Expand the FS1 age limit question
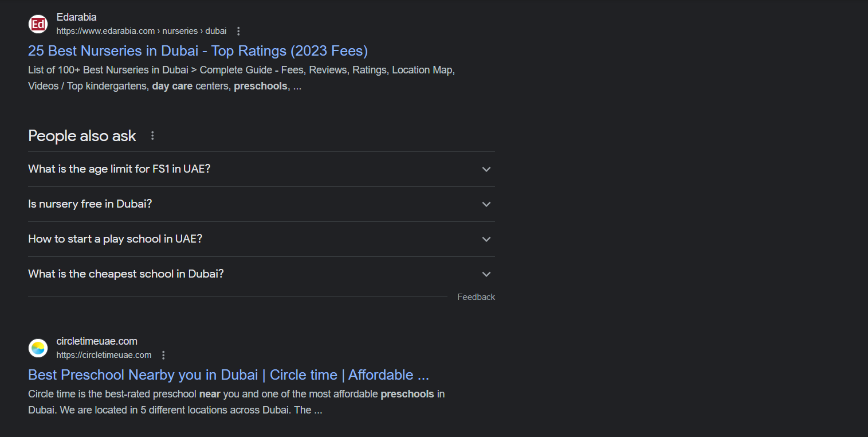Viewport: 868px width, 437px height. pyautogui.click(x=261, y=169)
